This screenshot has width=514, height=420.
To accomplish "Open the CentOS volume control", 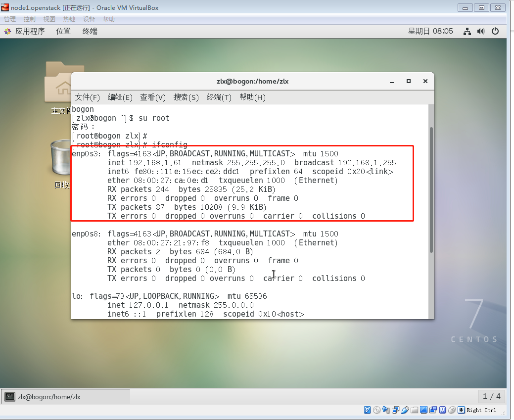I will [x=481, y=32].
